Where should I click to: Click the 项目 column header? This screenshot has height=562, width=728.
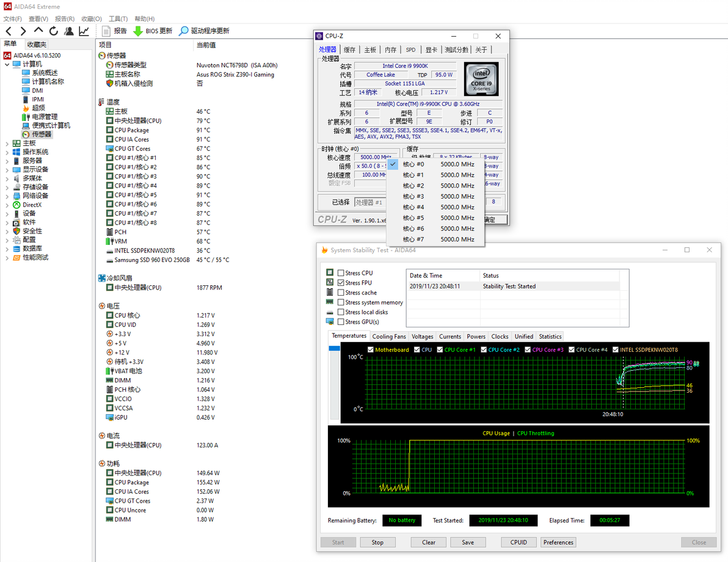pos(106,45)
